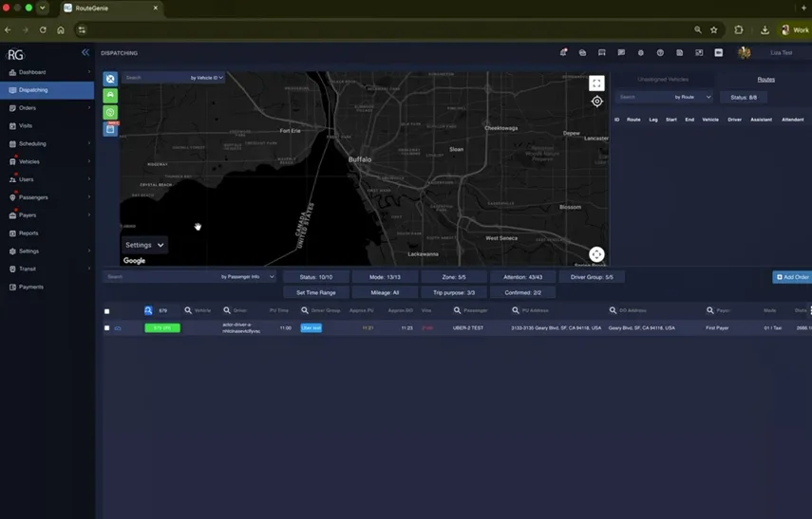Click the search magnifier next to Passenger column
This screenshot has height=519, width=812.
coord(457,310)
